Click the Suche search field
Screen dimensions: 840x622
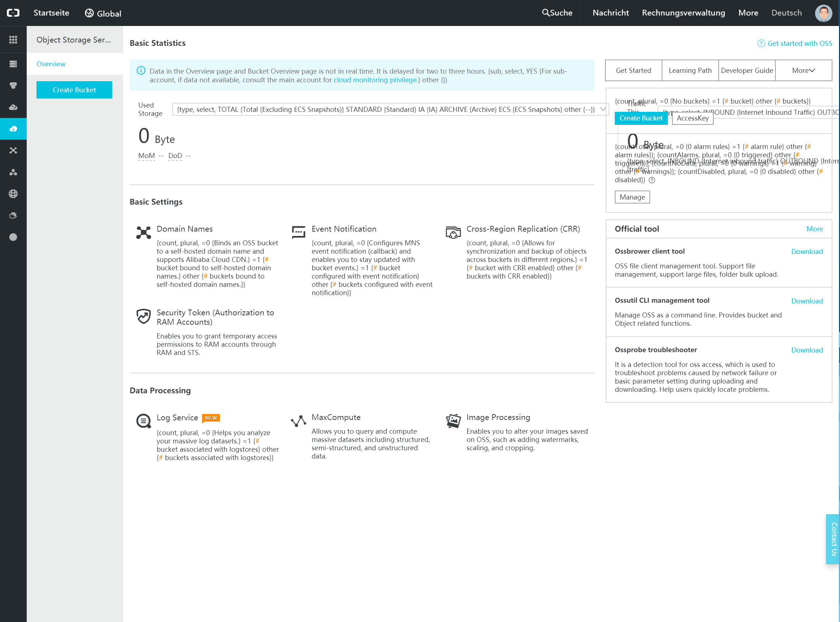click(x=557, y=13)
